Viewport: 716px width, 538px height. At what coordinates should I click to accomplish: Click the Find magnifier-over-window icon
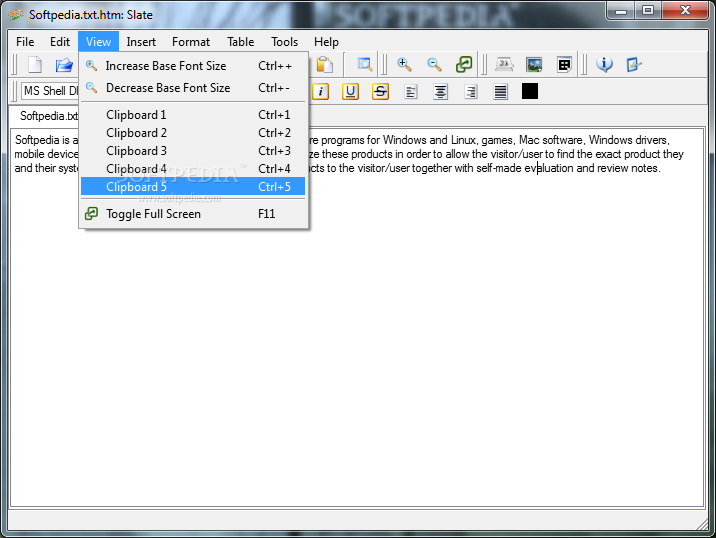tap(364, 65)
